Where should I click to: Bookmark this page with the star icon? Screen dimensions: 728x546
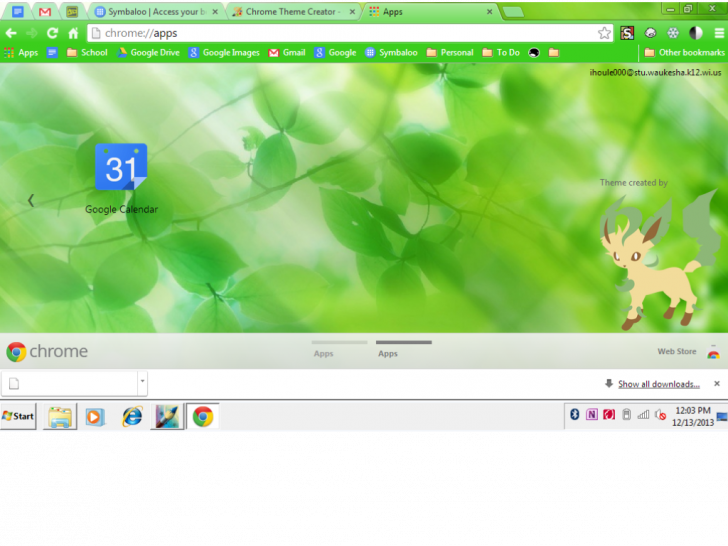point(604,33)
